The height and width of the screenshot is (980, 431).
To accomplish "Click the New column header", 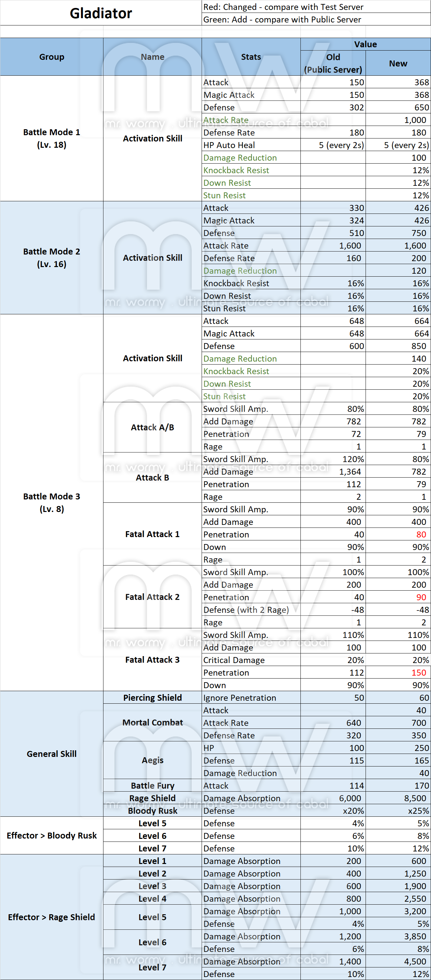I will pos(398,63).
